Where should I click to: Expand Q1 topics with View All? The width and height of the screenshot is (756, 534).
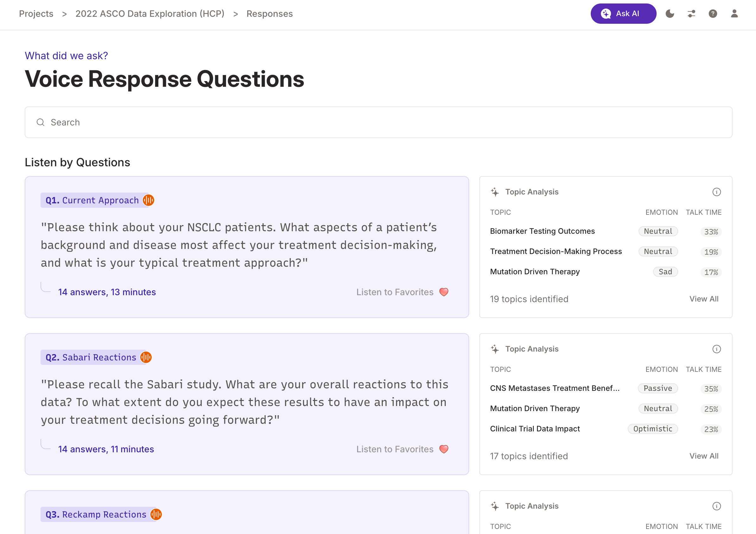[x=704, y=299]
